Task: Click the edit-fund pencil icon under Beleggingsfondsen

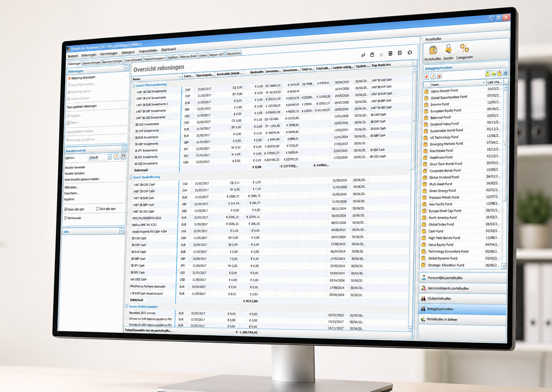Action: (433, 76)
